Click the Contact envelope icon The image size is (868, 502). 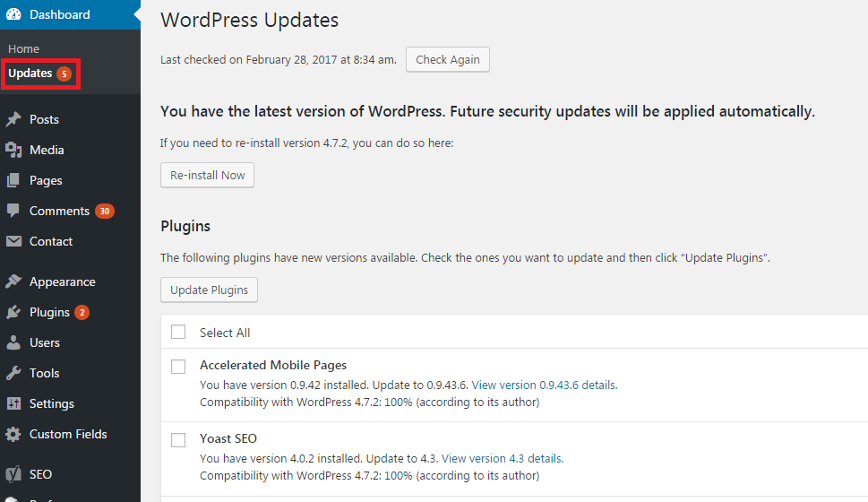click(x=13, y=241)
